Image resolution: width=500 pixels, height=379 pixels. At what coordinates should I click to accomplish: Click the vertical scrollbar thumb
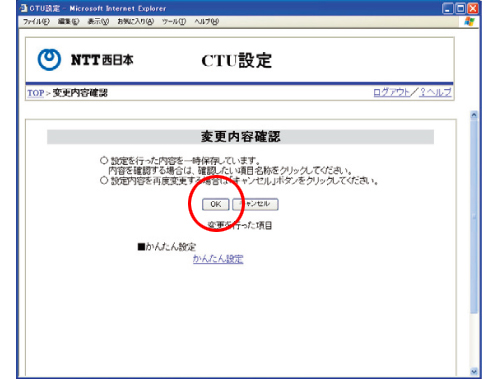(x=474, y=217)
